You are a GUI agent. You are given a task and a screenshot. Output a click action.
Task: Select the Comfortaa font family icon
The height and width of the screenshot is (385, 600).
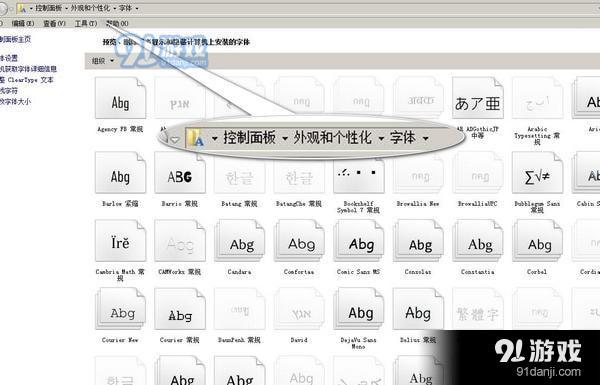coord(299,241)
